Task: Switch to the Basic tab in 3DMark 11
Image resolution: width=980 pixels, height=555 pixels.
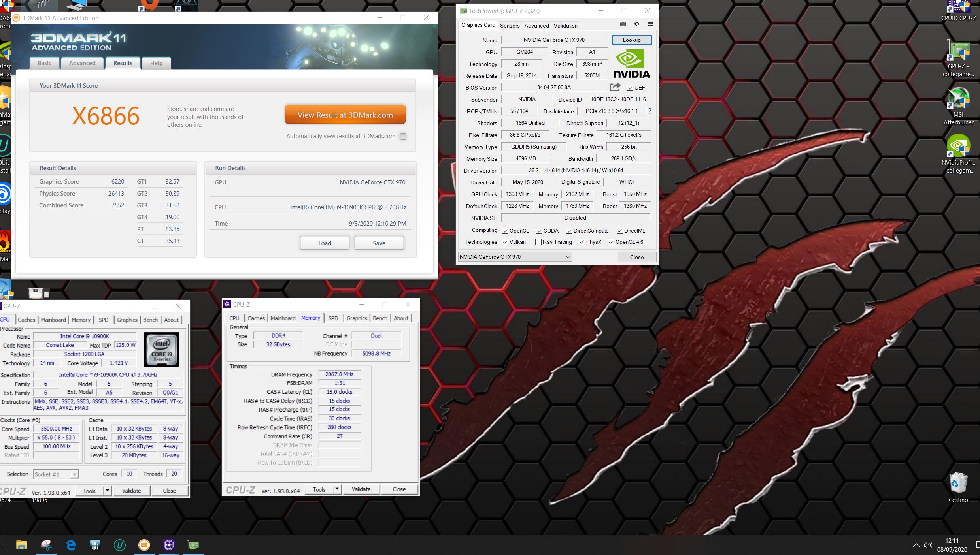Action: [x=45, y=63]
